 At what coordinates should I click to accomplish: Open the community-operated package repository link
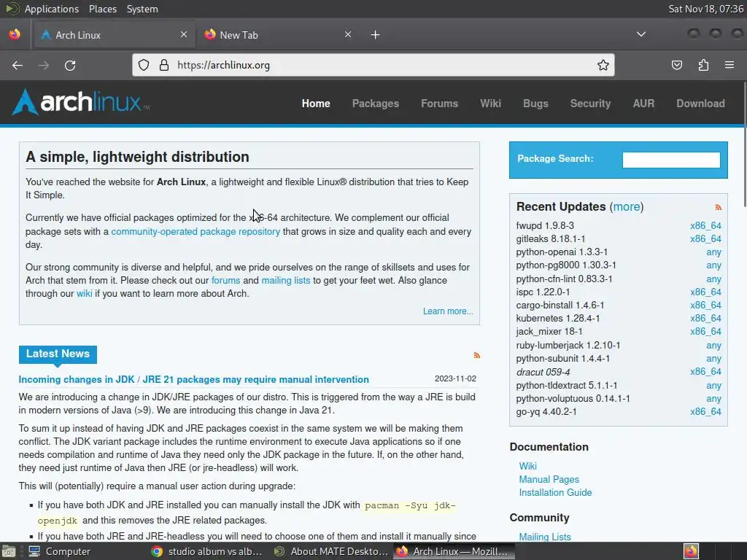pos(196,231)
